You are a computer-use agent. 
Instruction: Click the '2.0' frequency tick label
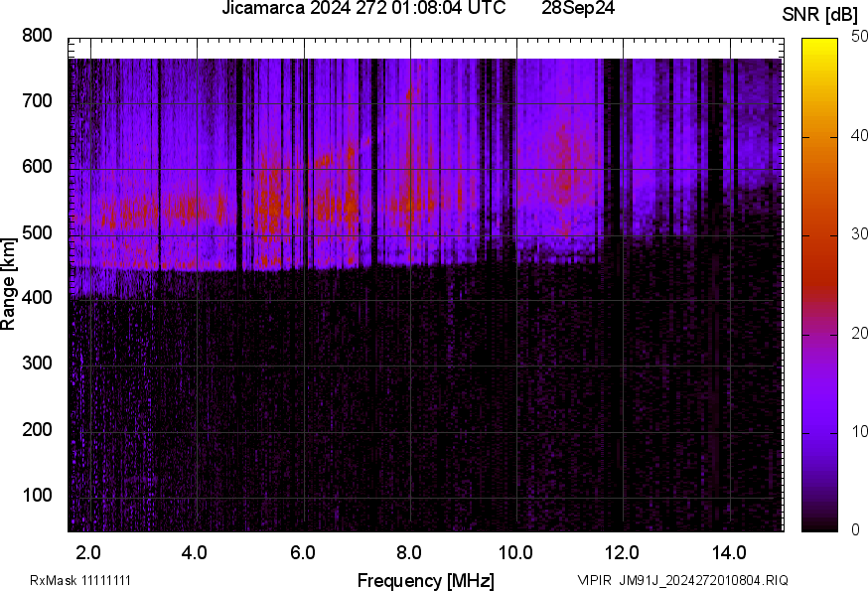[x=88, y=552]
